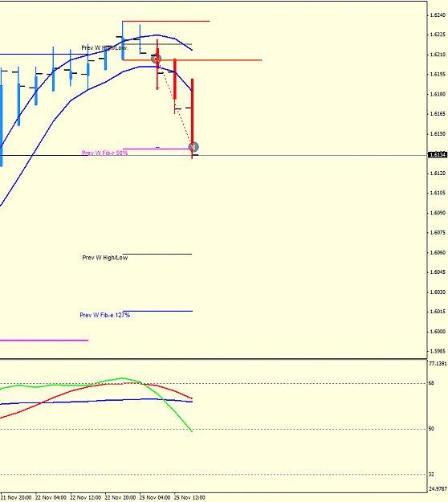Viewport: 448px width, 502px height.
Task: Select the 'Prev W Fib-e 127%' label
Action: [105, 315]
